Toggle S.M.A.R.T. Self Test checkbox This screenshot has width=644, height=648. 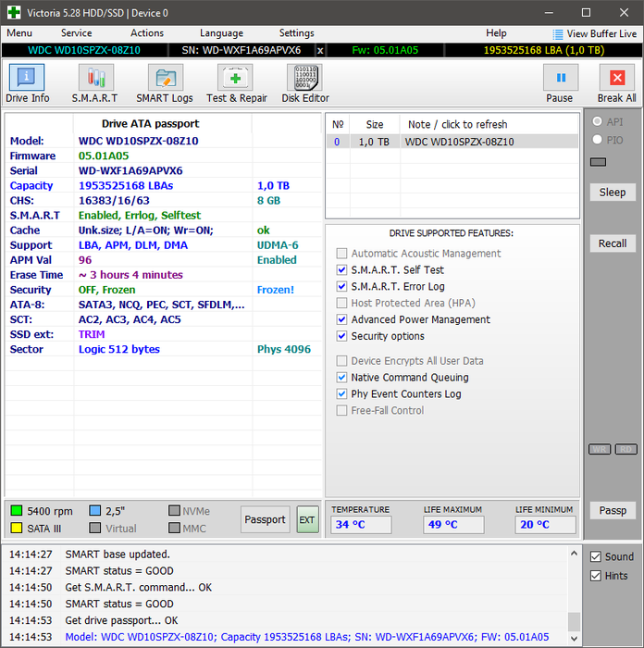tap(341, 269)
